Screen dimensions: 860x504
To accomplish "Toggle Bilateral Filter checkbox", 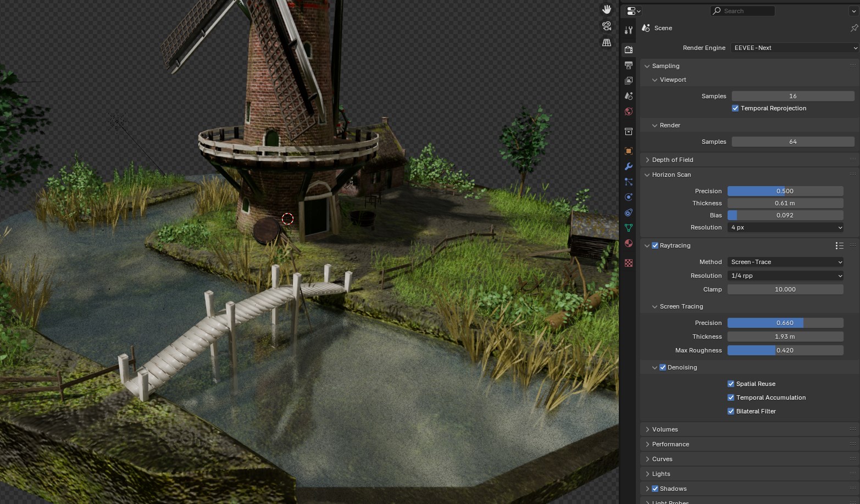I will [x=731, y=411].
